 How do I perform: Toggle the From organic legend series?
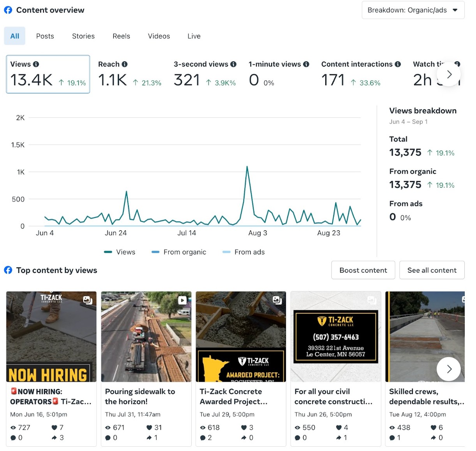[179, 252]
